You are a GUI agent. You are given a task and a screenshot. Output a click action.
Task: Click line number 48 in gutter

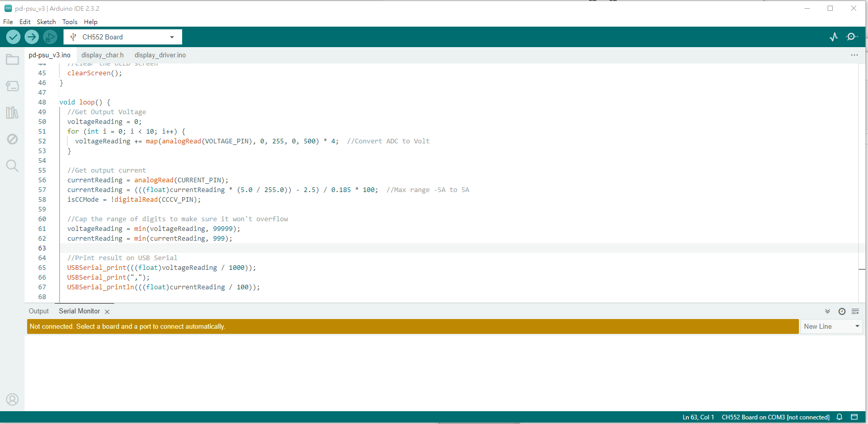coord(42,102)
